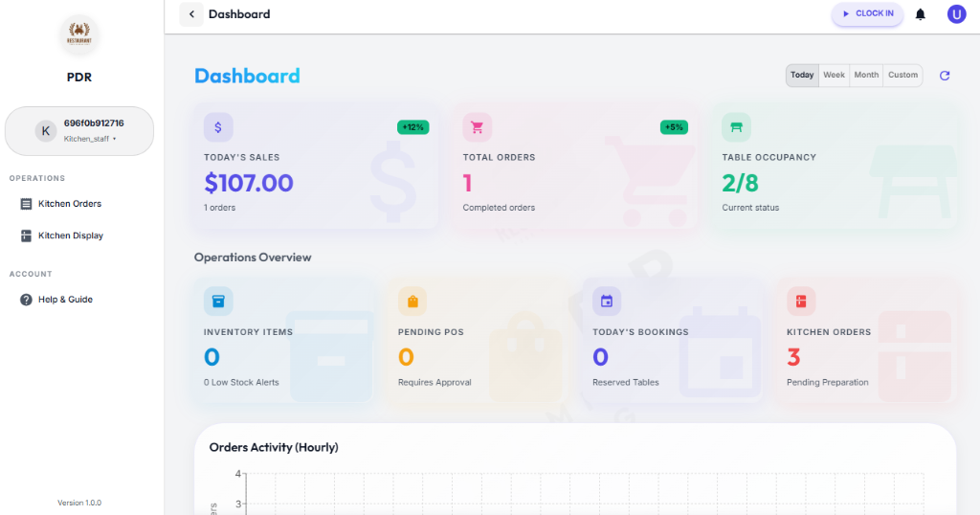Screen dimensions: 980x515
Task: Click the Pending POs bag icon
Action: (412, 302)
